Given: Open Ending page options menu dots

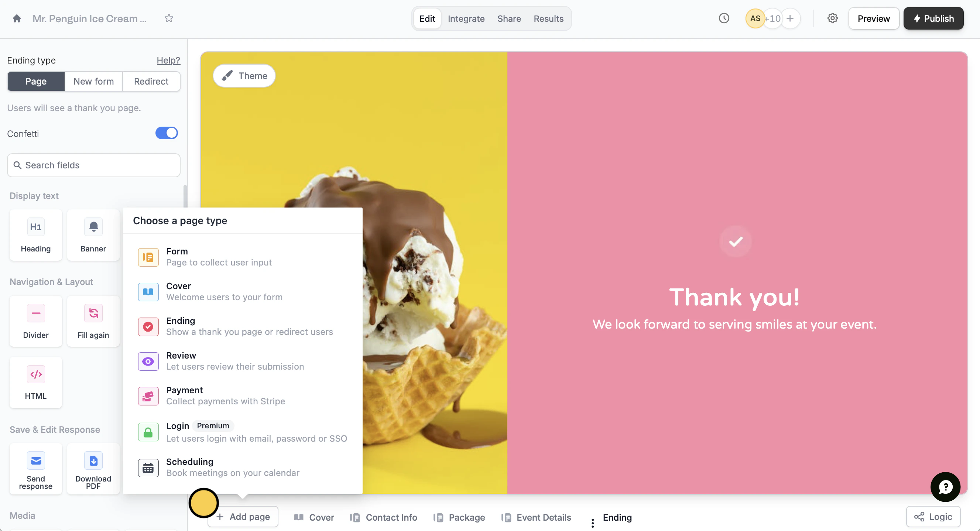Looking at the screenshot, I should tap(592, 523).
